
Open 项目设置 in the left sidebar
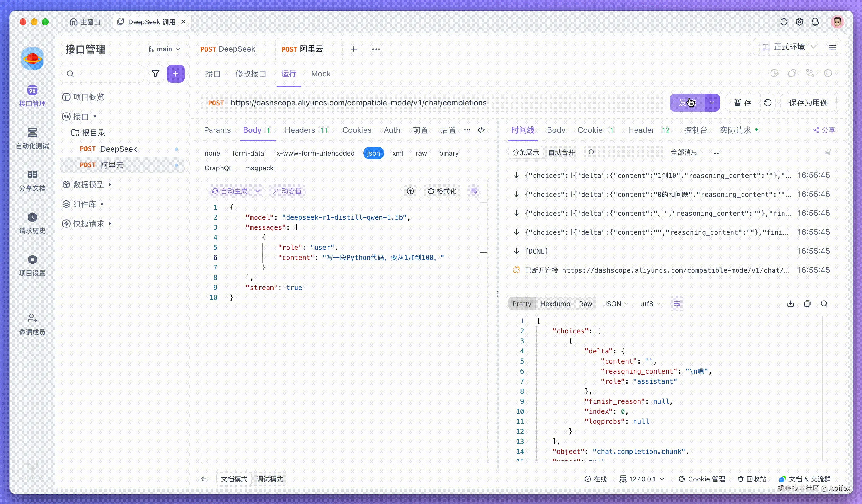[x=32, y=265]
